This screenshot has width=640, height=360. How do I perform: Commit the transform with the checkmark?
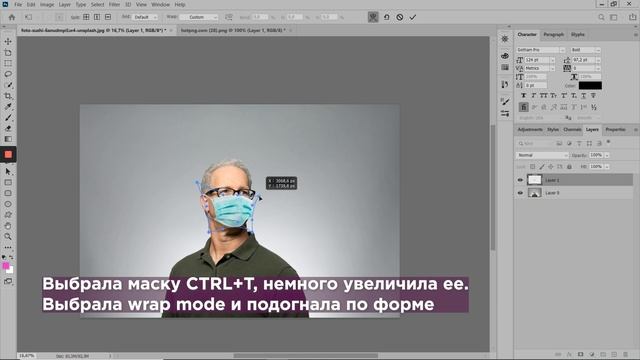[413, 17]
